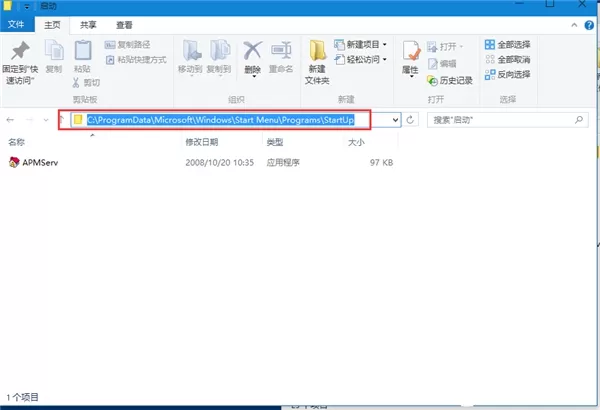Open the New item (新建项目) menu

pyautogui.click(x=361, y=45)
